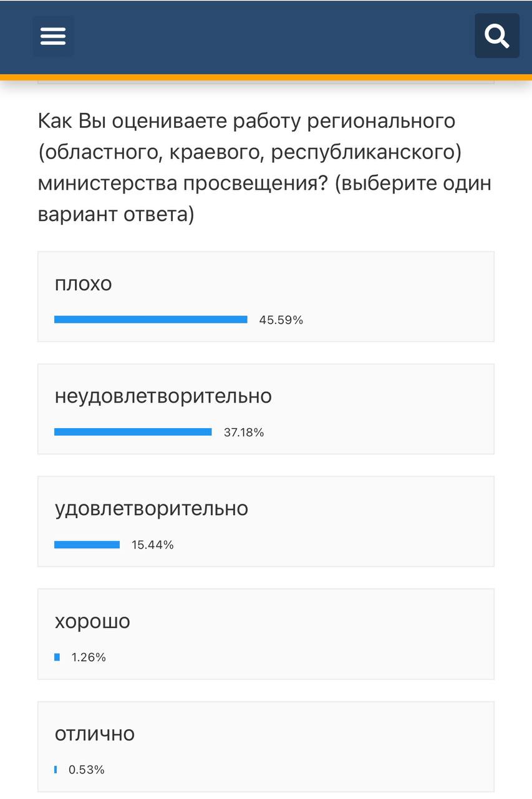Click the tiny 0.53% bar
The image size is (532, 799).
tap(56, 769)
